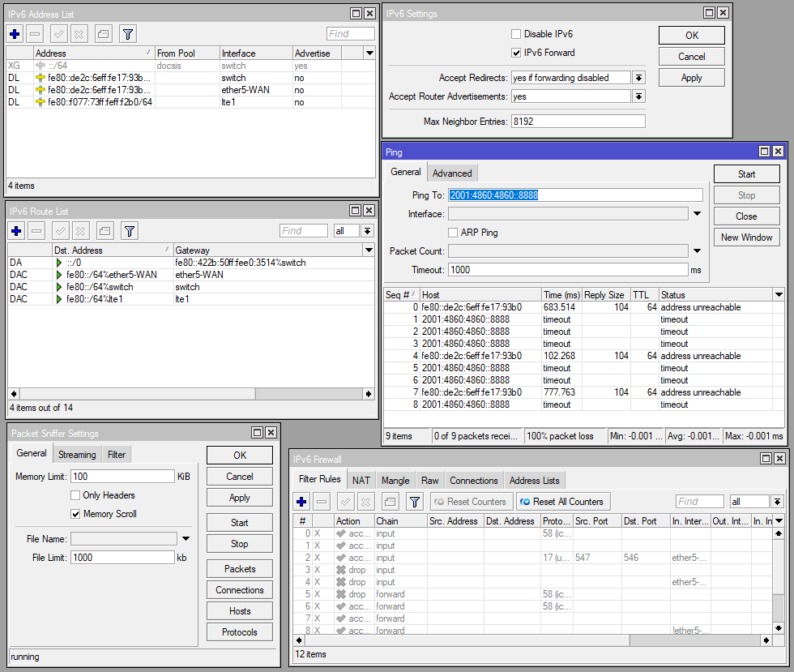Screen dimensions: 794x672
Task: Open the Interface dropdown in the Ping window
Action: (694, 213)
